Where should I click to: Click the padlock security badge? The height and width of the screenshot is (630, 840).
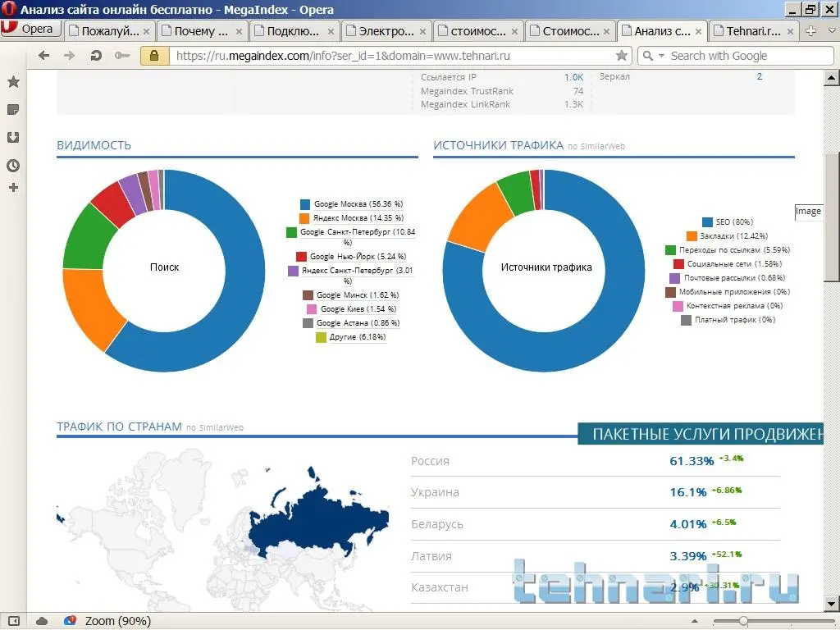pos(154,56)
